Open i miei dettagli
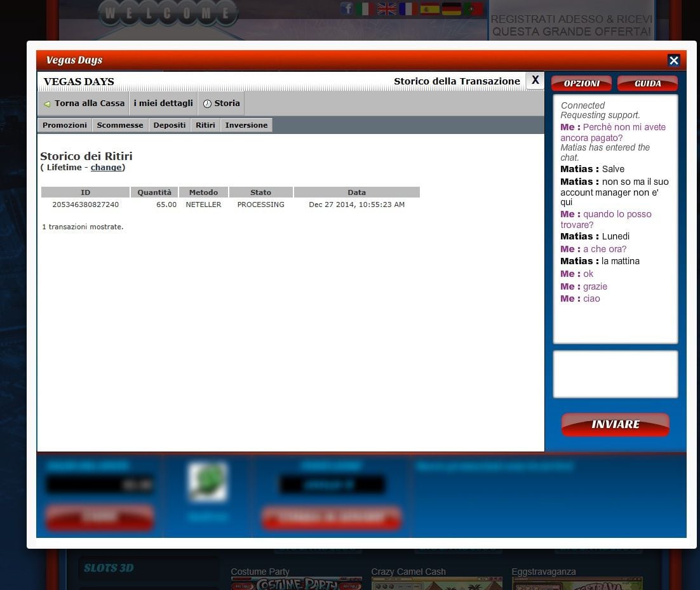The width and height of the screenshot is (700, 590). [x=163, y=104]
